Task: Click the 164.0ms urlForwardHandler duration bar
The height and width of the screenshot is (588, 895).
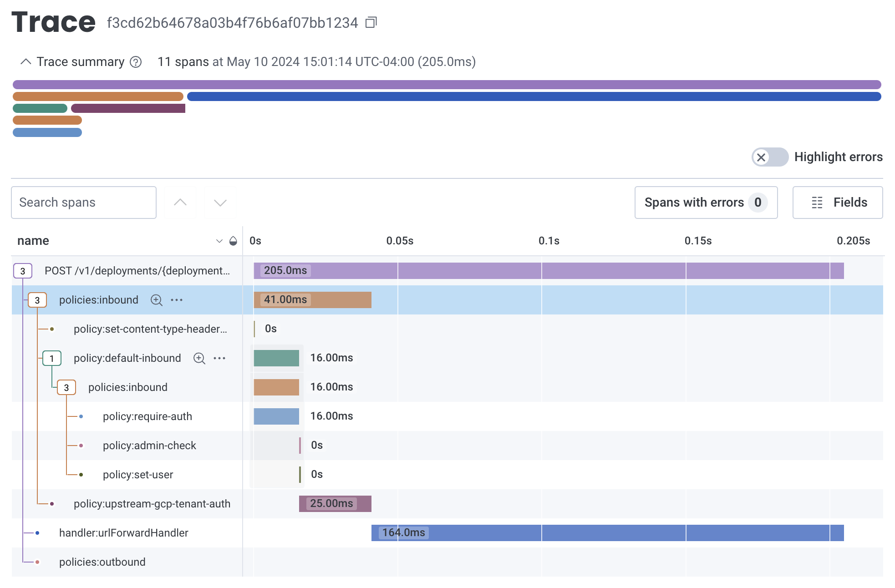Action: [x=608, y=533]
